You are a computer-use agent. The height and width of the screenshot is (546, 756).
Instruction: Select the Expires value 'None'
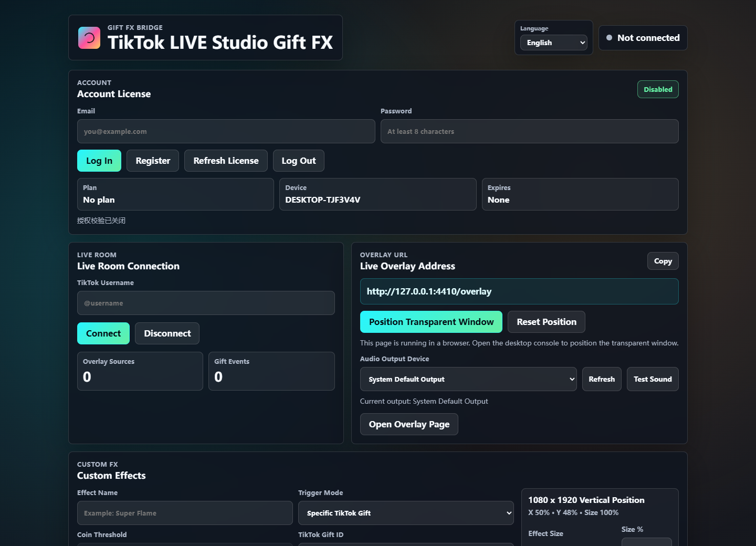coord(498,200)
